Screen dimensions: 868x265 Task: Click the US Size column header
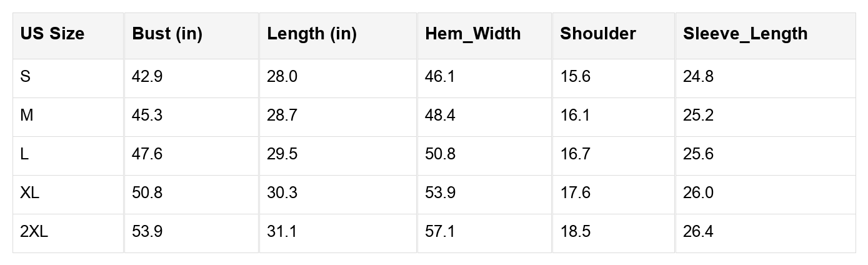click(x=52, y=34)
